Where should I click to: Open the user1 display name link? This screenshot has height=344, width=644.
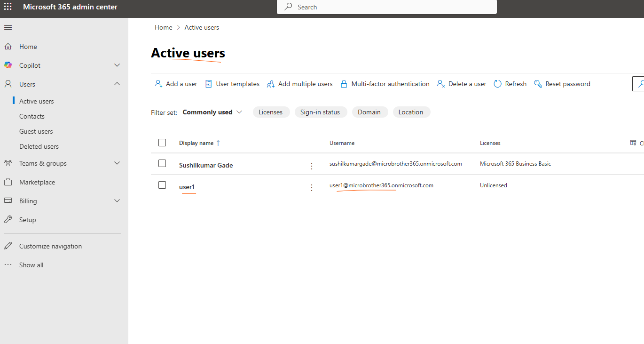pyautogui.click(x=187, y=187)
